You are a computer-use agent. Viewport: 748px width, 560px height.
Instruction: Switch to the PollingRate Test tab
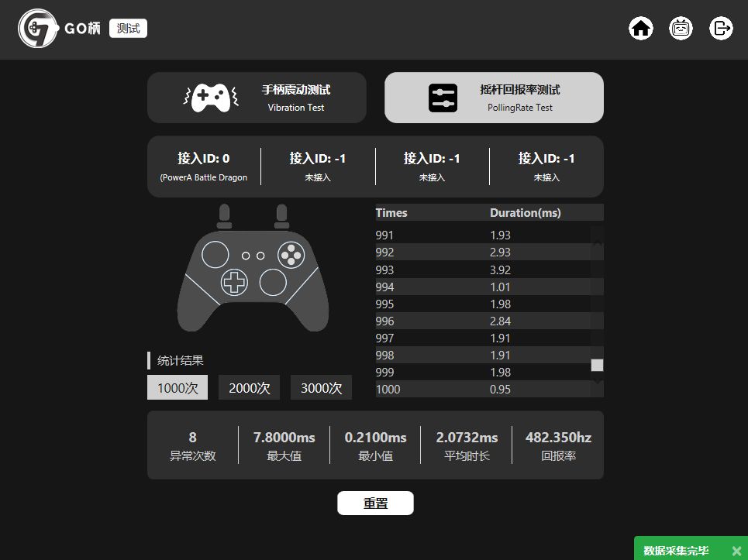[x=494, y=98]
